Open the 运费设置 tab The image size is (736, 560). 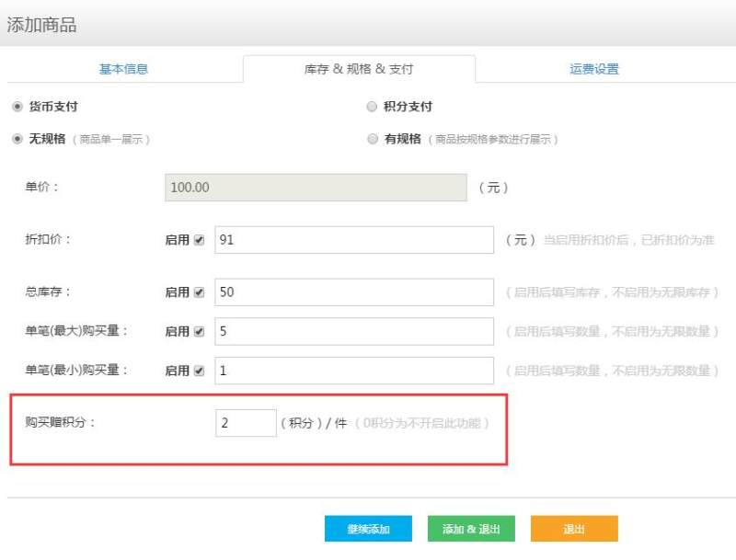tap(593, 69)
